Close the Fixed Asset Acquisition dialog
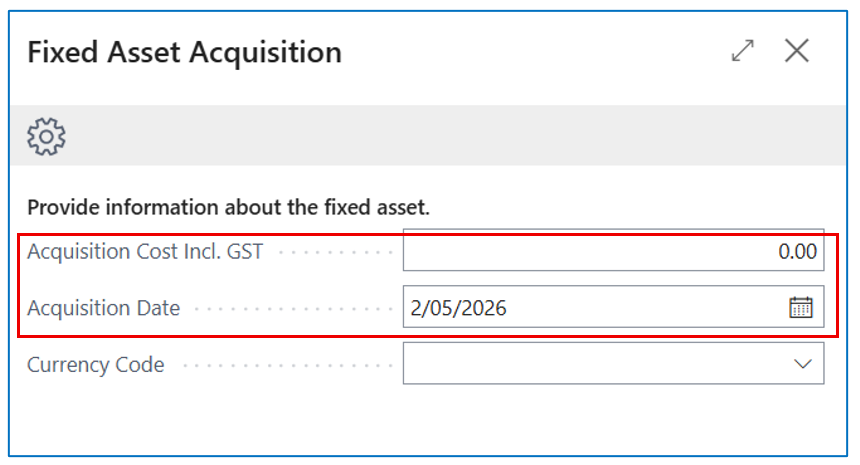 [x=797, y=51]
